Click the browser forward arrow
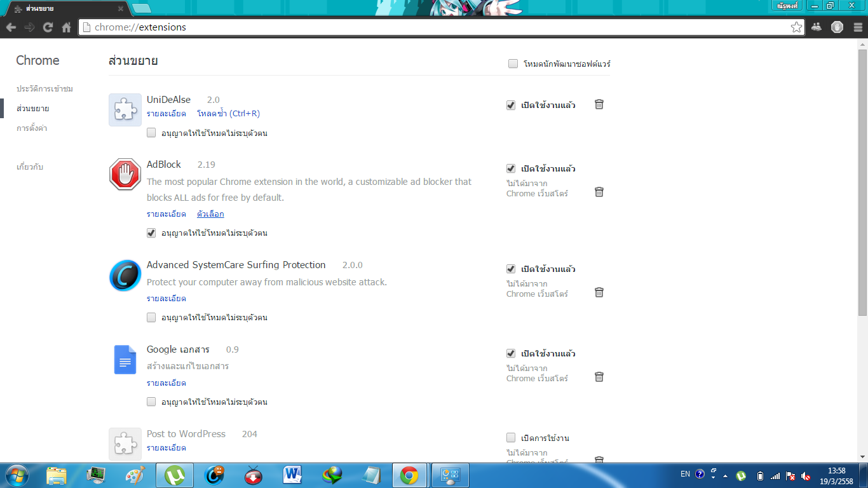868x488 pixels. [29, 27]
